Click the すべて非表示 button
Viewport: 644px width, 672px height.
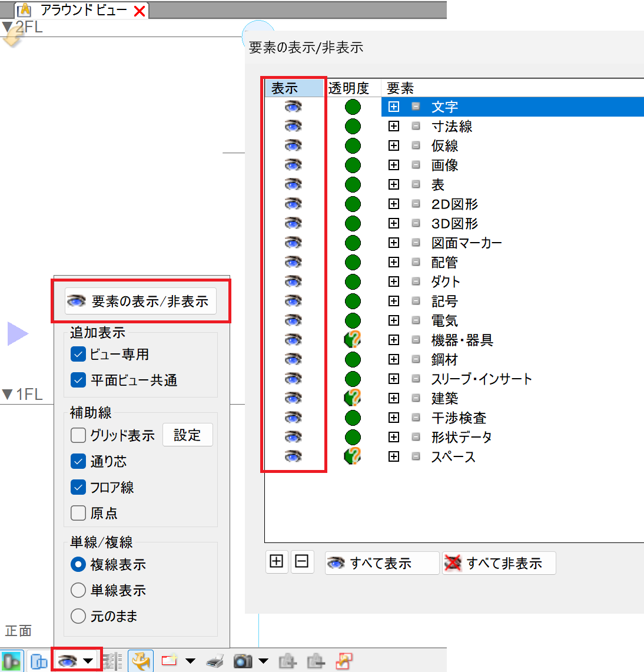[499, 563]
